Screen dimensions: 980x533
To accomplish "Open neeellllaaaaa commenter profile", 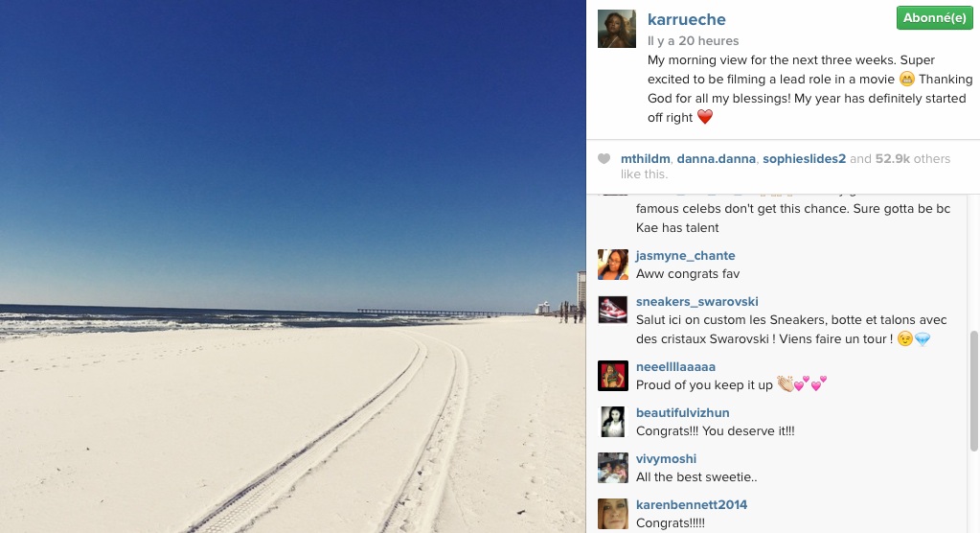I will coord(675,366).
